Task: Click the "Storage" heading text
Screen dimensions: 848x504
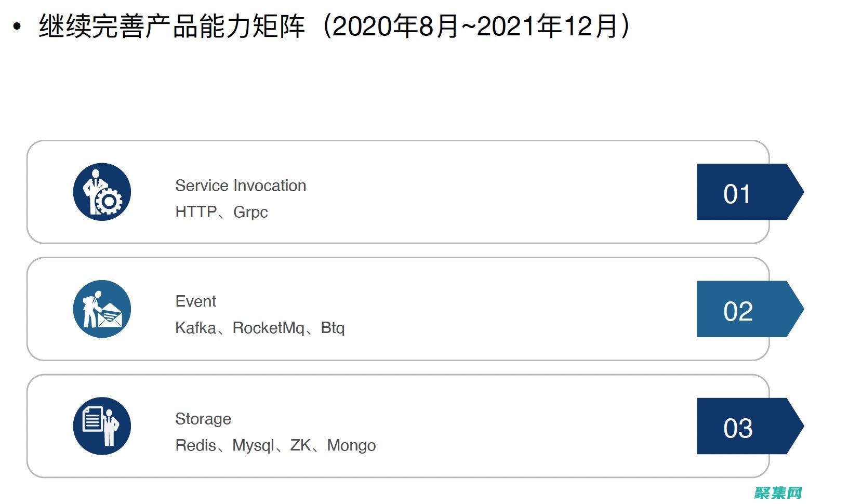Action: (x=203, y=419)
